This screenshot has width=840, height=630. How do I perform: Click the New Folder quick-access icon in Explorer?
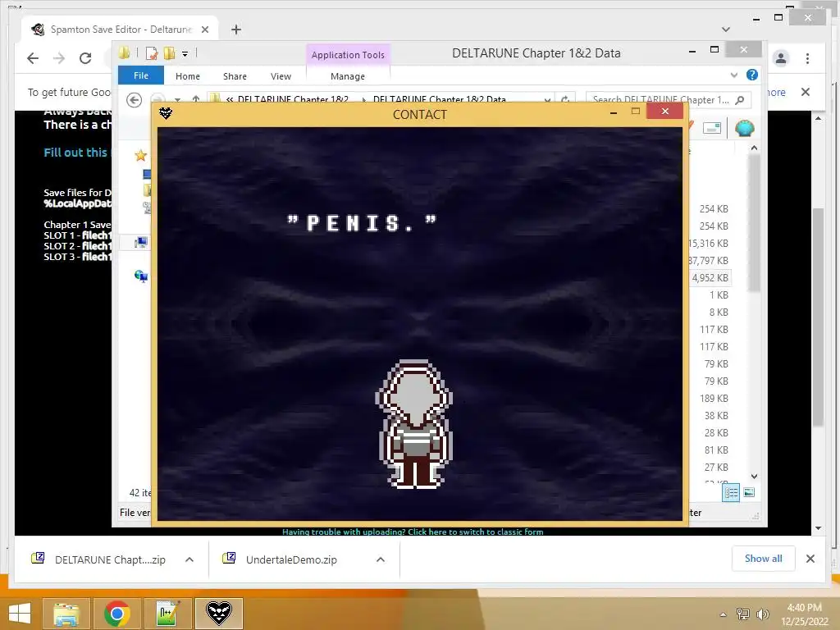coord(169,53)
